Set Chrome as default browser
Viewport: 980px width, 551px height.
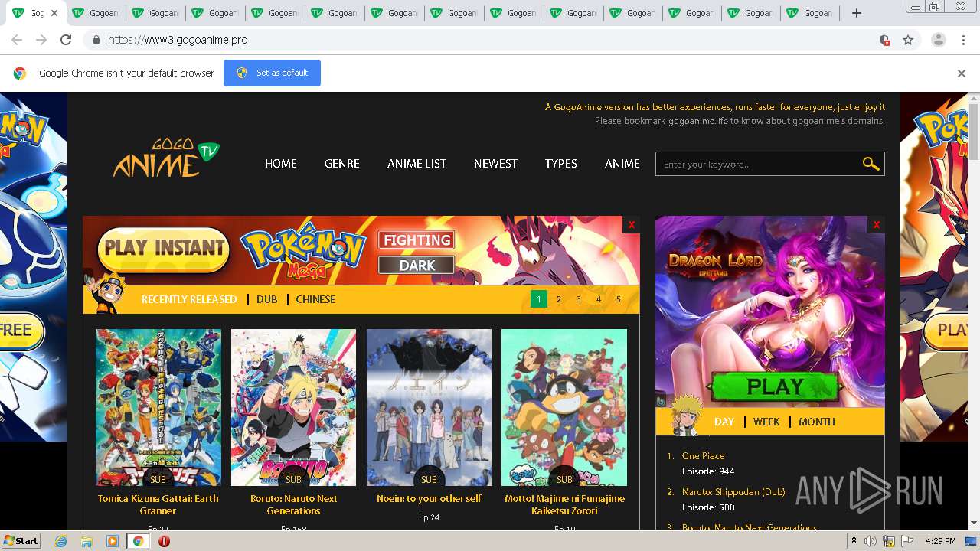pos(272,73)
